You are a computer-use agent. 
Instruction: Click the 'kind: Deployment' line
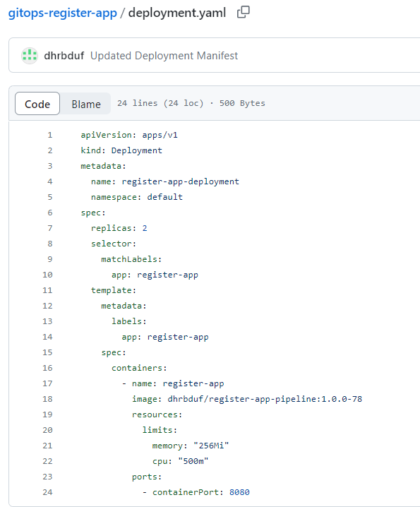121,150
